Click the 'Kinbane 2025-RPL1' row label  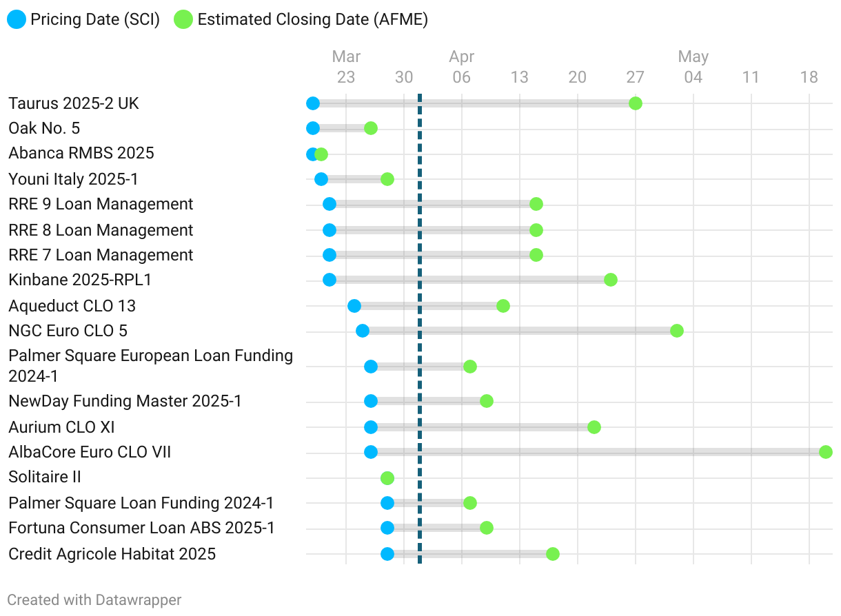[x=80, y=280]
